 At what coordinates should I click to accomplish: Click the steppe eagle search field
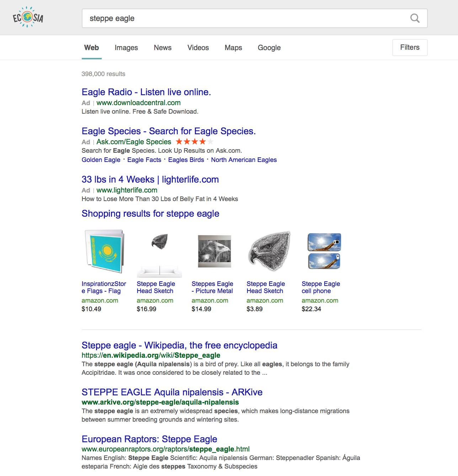tap(255, 18)
